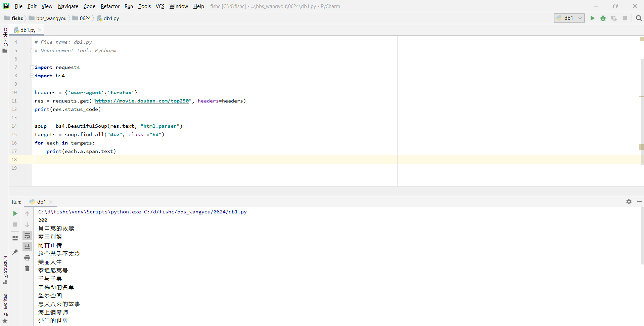Click line number 16 in the gutter
This screenshot has width=644, height=326.
[14, 143]
